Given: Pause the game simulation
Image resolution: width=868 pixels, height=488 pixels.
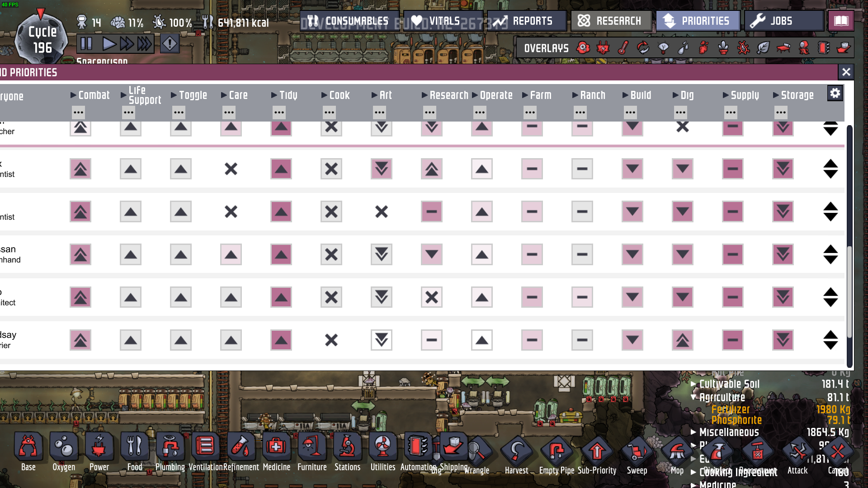Looking at the screenshot, I should [86, 44].
